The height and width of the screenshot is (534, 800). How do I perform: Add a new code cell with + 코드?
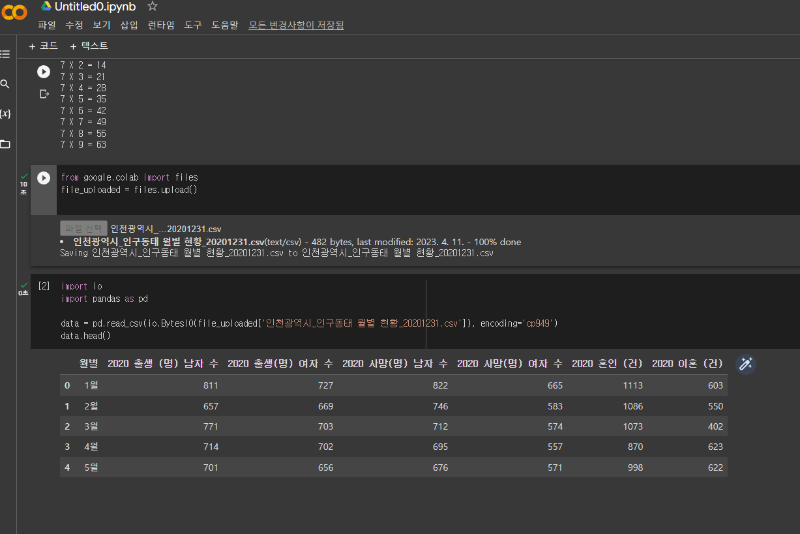43,46
